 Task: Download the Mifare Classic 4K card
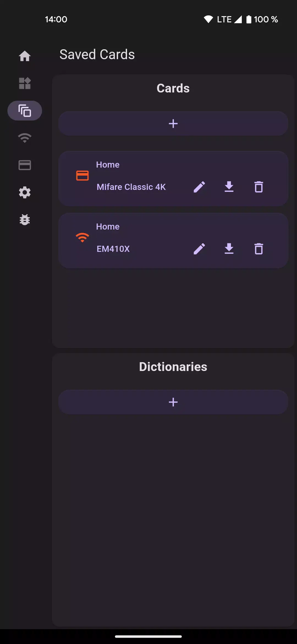tap(229, 187)
